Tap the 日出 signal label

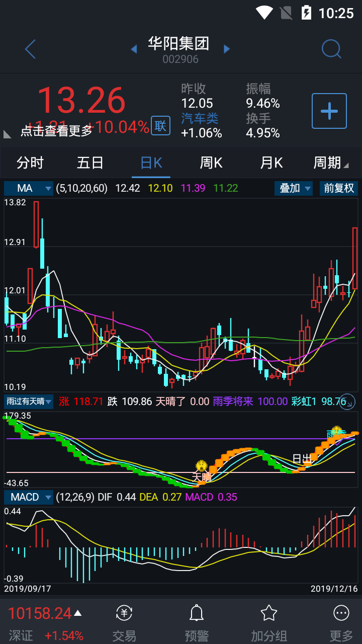(x=302, y=459)
